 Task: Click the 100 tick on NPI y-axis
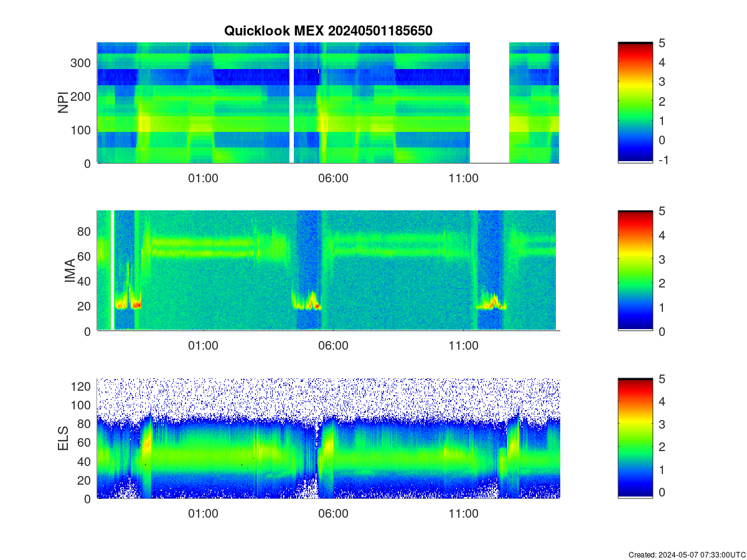pos(82,129)
